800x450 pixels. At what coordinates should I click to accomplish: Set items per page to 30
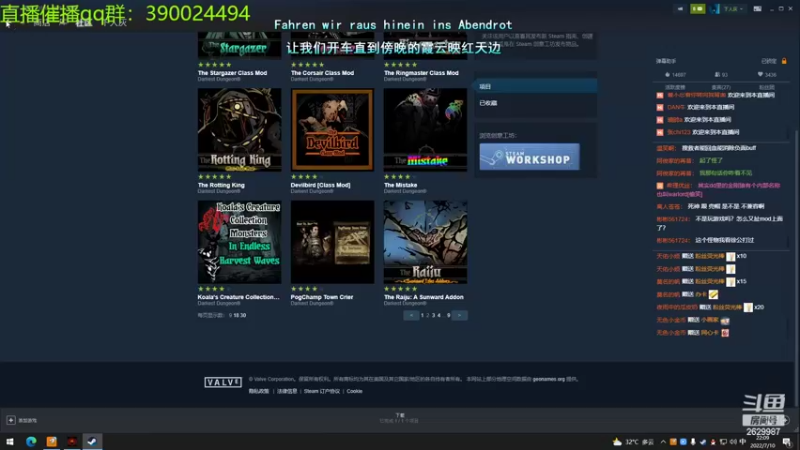tap(243, 315)
